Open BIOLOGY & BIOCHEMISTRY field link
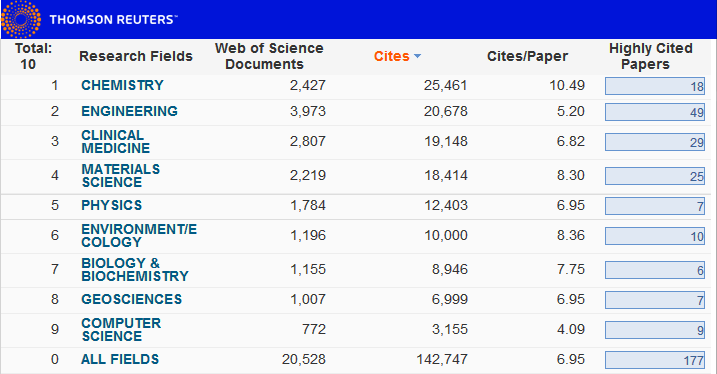717x374 pixels. click(x=135, y=270)
